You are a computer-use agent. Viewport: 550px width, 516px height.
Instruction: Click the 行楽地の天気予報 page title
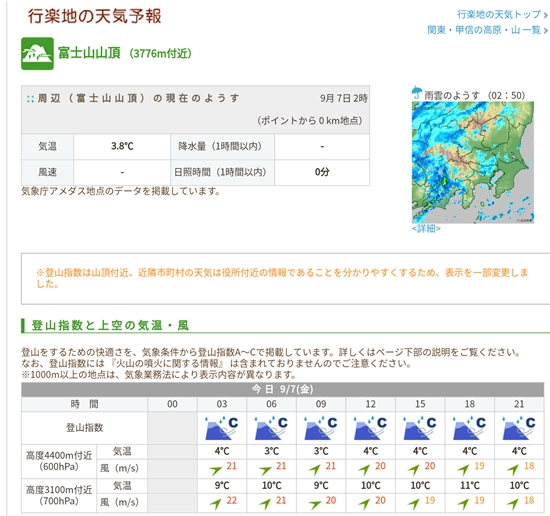95,16
